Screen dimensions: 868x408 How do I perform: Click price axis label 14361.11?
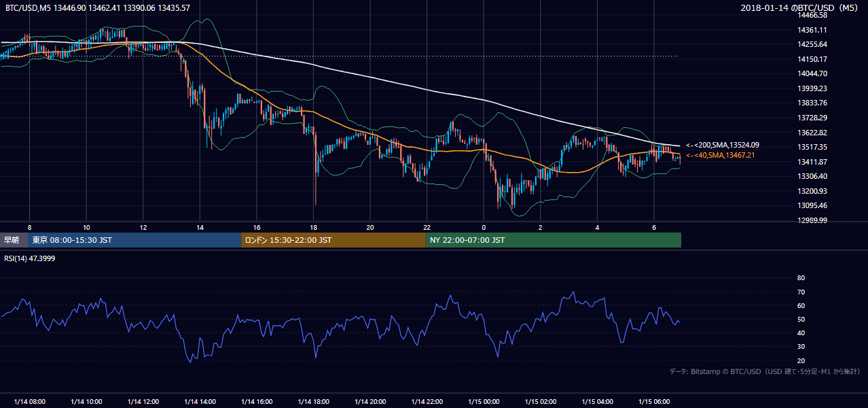click(x=813, y=30)
